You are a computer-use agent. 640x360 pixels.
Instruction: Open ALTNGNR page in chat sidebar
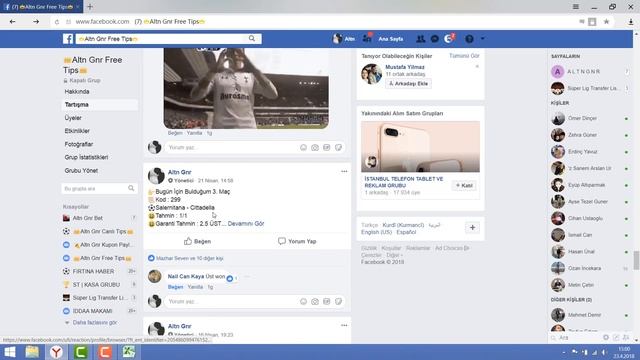pyautogui.click(x=584, y=71)
